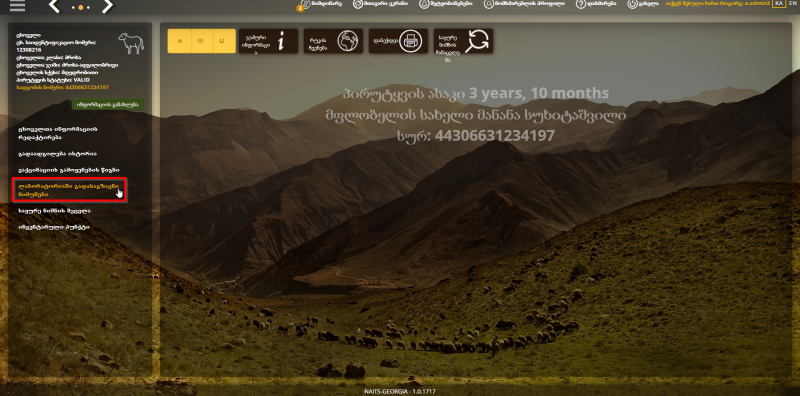Click the animal ID 12308216

[29, 50]
